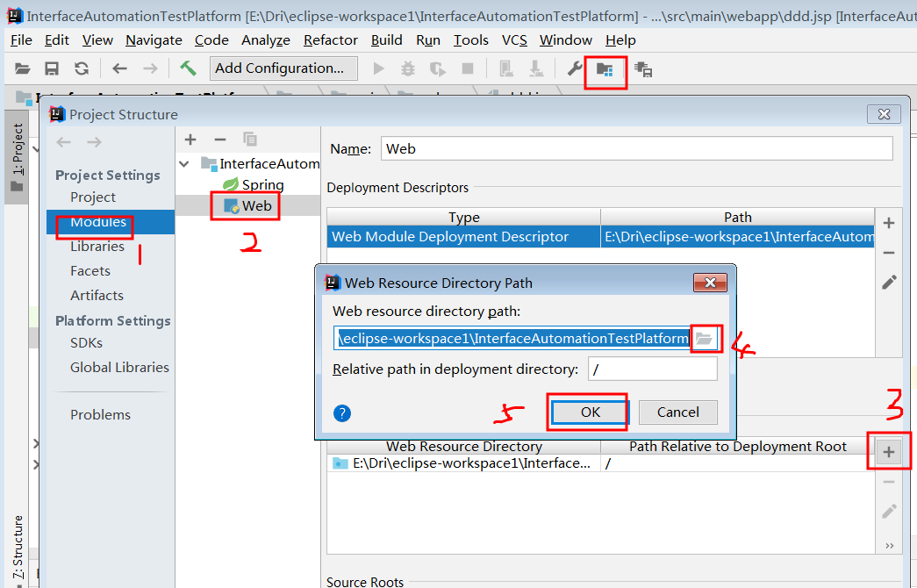Open the Refactor menu
Viewport: 917px width, 588px height.
tap(331, 39)
